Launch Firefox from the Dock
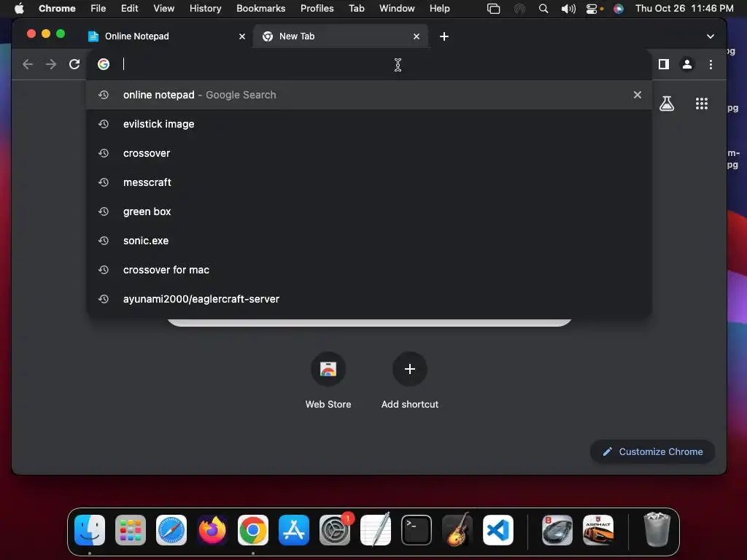This screenshot has height=560, width=747. (x=212, y=530)
